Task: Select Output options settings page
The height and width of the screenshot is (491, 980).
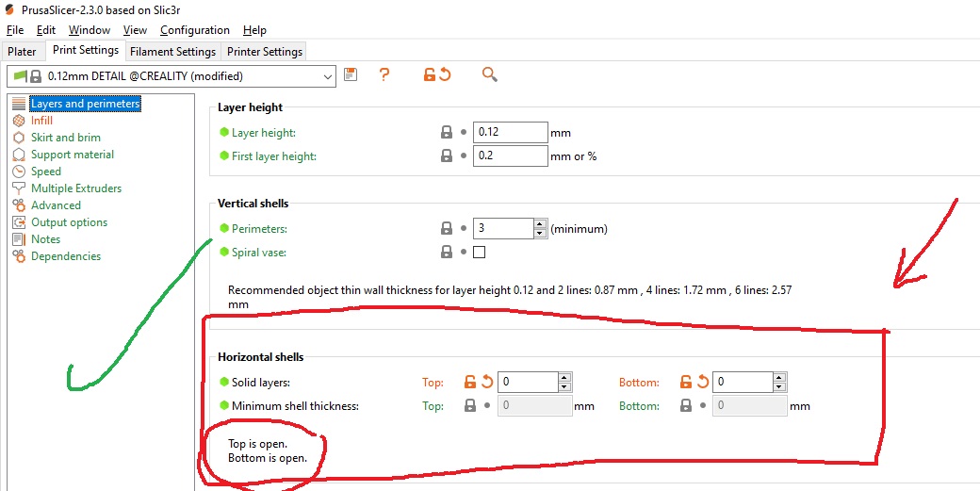Action: point(70,222)
